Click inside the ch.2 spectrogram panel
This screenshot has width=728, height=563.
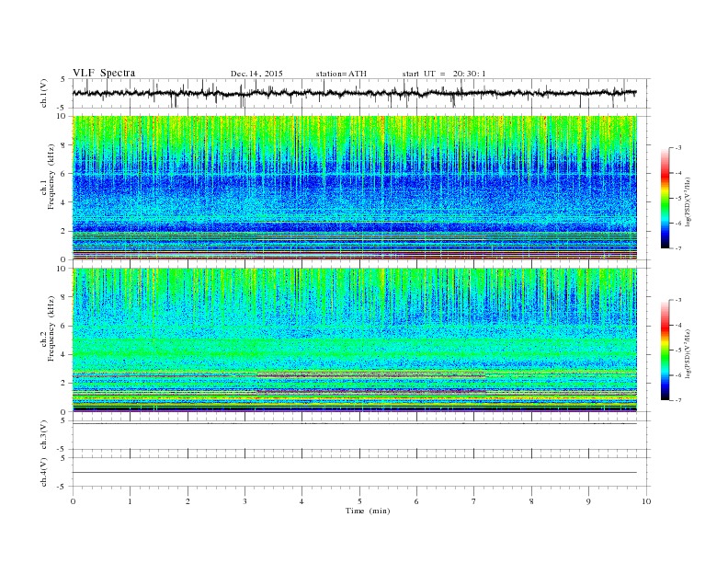click(354, 340)
